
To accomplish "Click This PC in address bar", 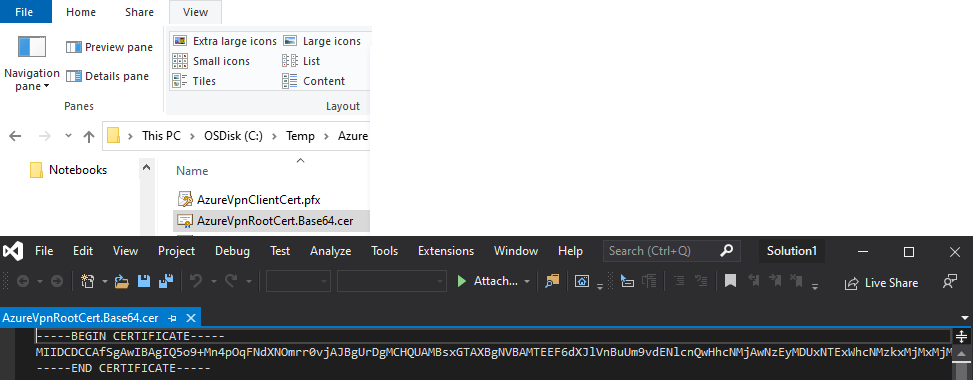I will click(161, 136).
